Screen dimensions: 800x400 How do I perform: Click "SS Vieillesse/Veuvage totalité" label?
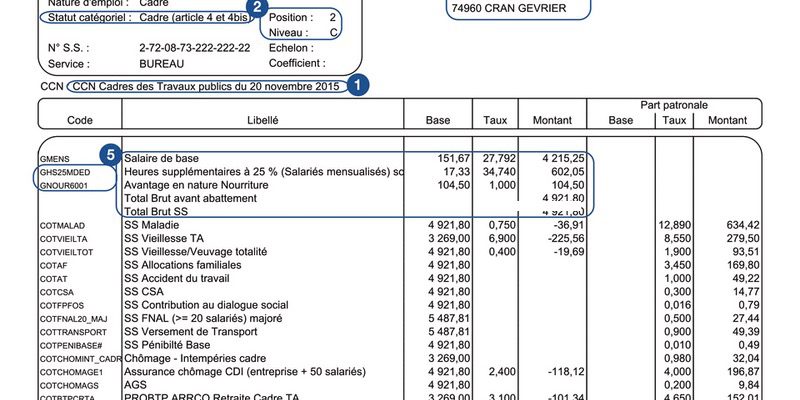tap(195, 252)
